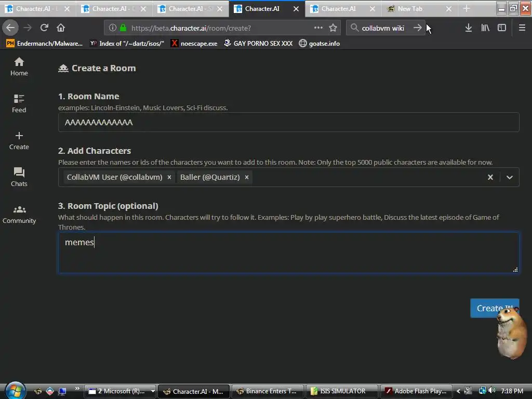Viewport: 532px width, 399px height.
Task: Switch to Adobe Flash Player taskbar window
Action: 416,391
